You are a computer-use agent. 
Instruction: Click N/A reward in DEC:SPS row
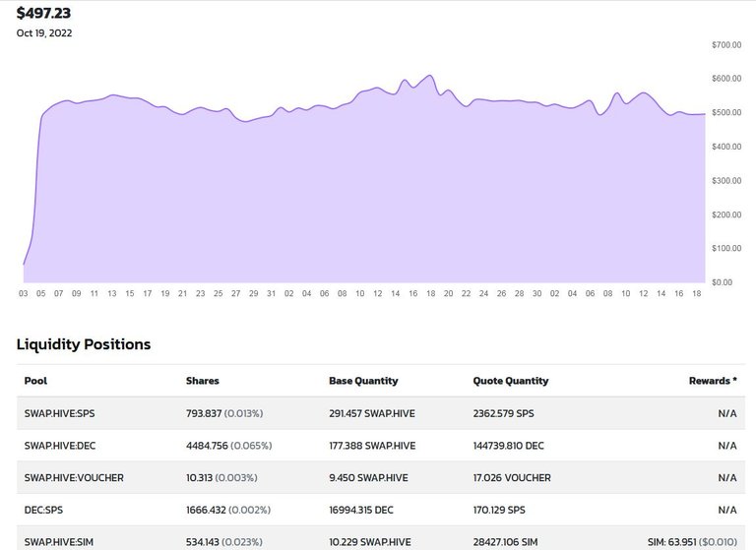point(727,510)
